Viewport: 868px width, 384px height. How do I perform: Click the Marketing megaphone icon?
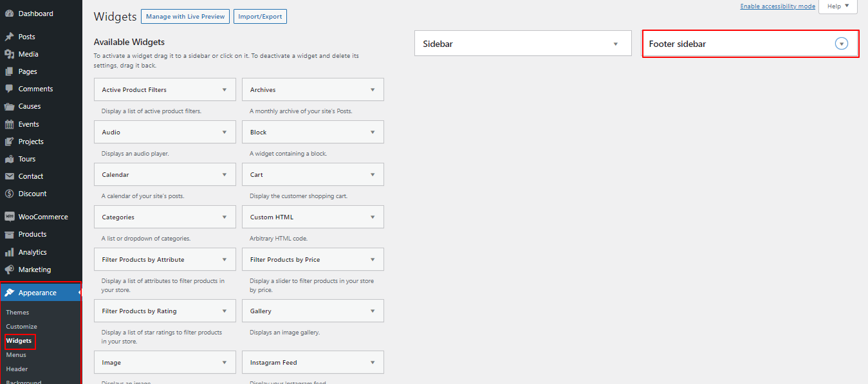pyautogui.click(x=9, y=270)
